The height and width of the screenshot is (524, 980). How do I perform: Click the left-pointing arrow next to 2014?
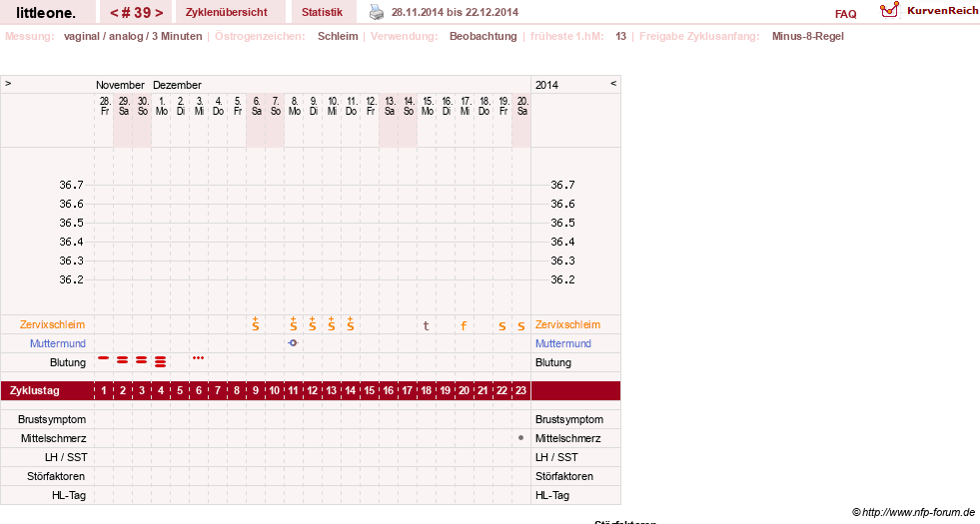613,83
